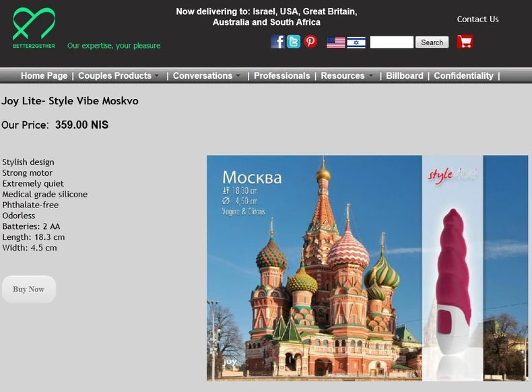Switch site to the USA flag
The width and height of the screenshot is (532, 392).
(x=335, y=42)
